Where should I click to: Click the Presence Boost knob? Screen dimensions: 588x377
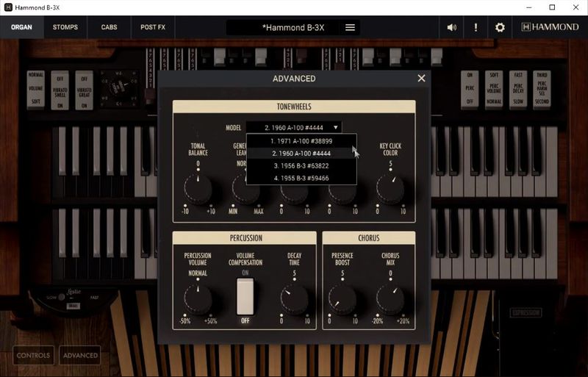coord(342,299)
